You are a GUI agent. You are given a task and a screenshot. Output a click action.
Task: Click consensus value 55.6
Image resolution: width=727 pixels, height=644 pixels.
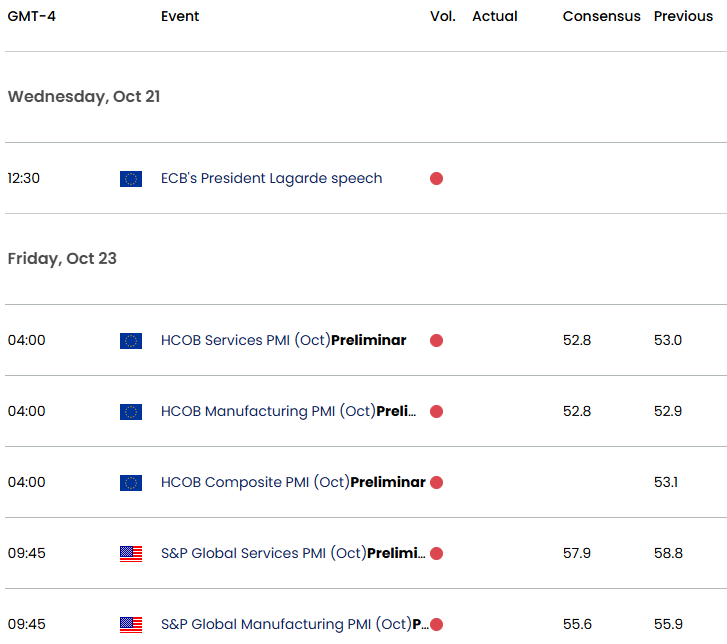(x=577, y=624)
